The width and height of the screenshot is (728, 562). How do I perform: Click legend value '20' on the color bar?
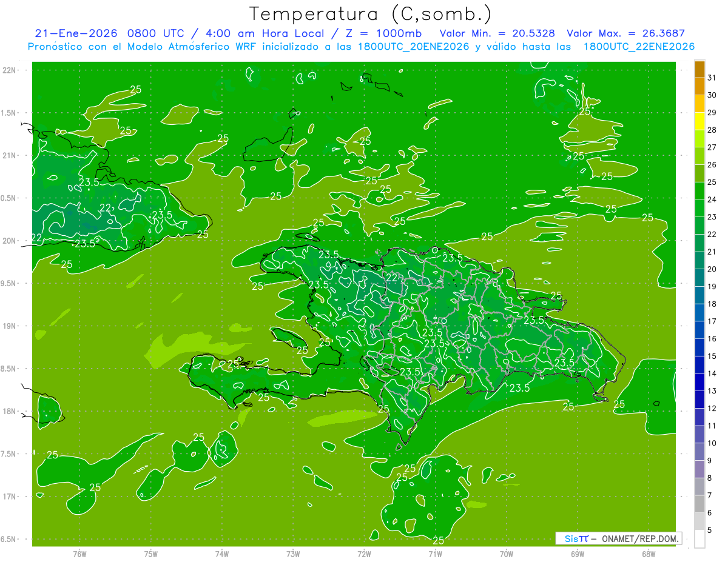click(712, 269)
